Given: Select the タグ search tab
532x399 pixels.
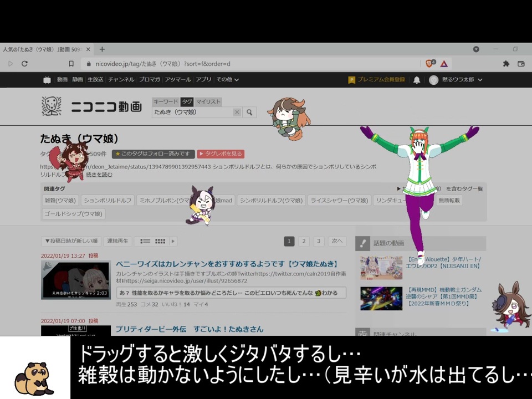Looking at the screenshot, I should click(187, 102).
